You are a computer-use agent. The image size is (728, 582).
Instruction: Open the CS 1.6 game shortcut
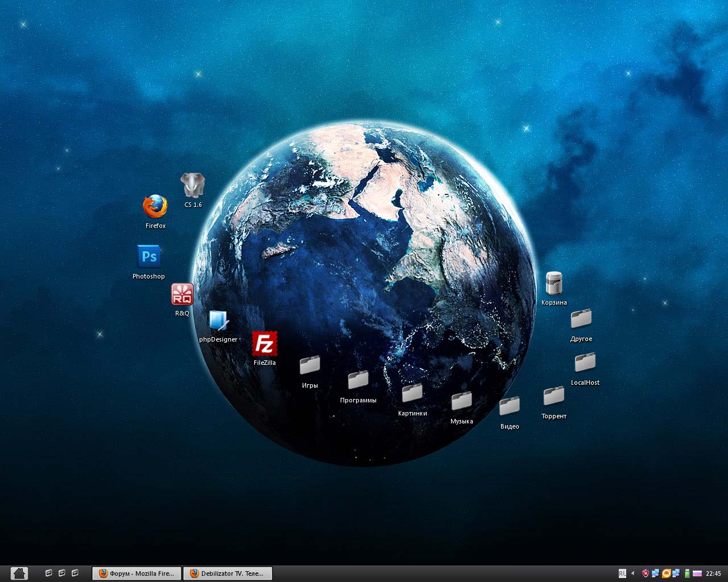[192, 186]
